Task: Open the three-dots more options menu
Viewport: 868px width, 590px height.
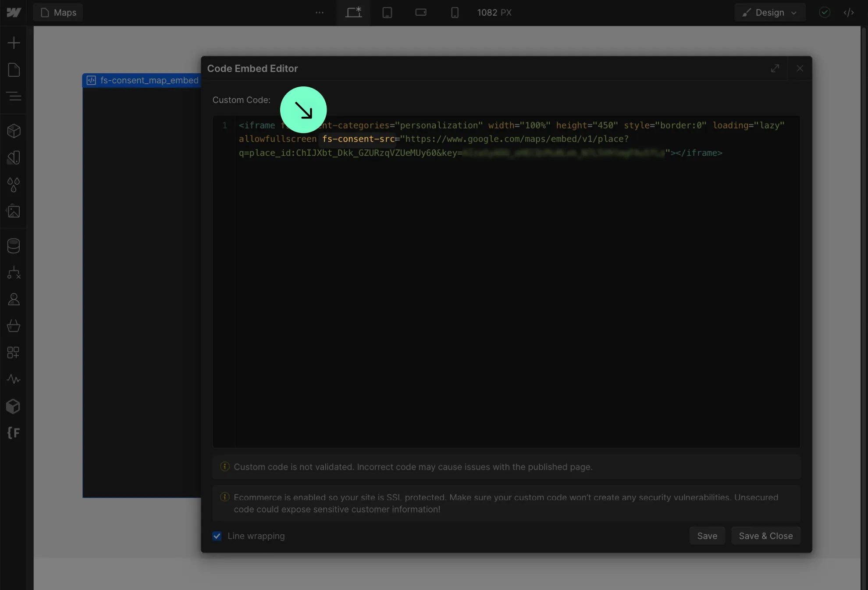Action: tap(320, 12)
